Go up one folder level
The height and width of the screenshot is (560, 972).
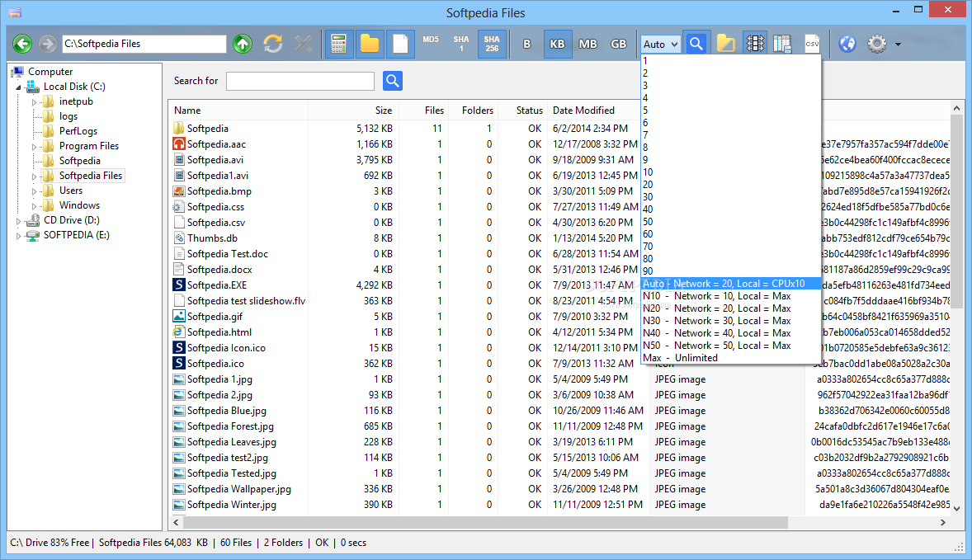(243, 44)
